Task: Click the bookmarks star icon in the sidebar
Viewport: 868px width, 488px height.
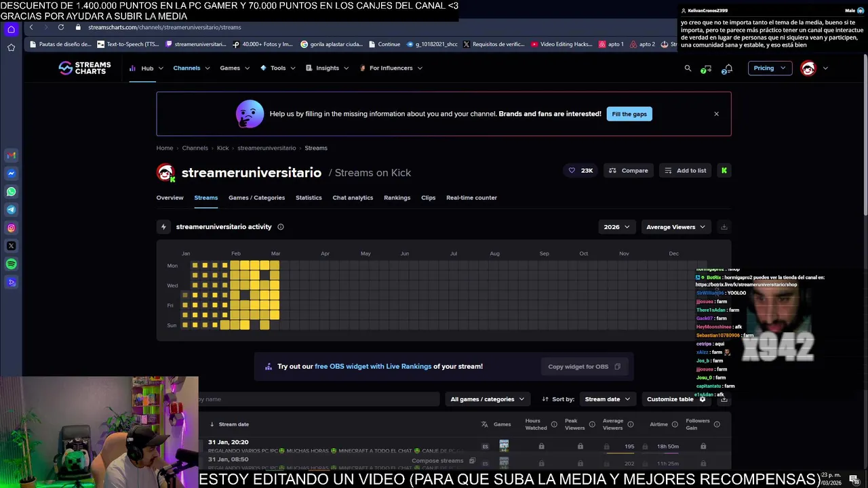Action: coord(11,47)
